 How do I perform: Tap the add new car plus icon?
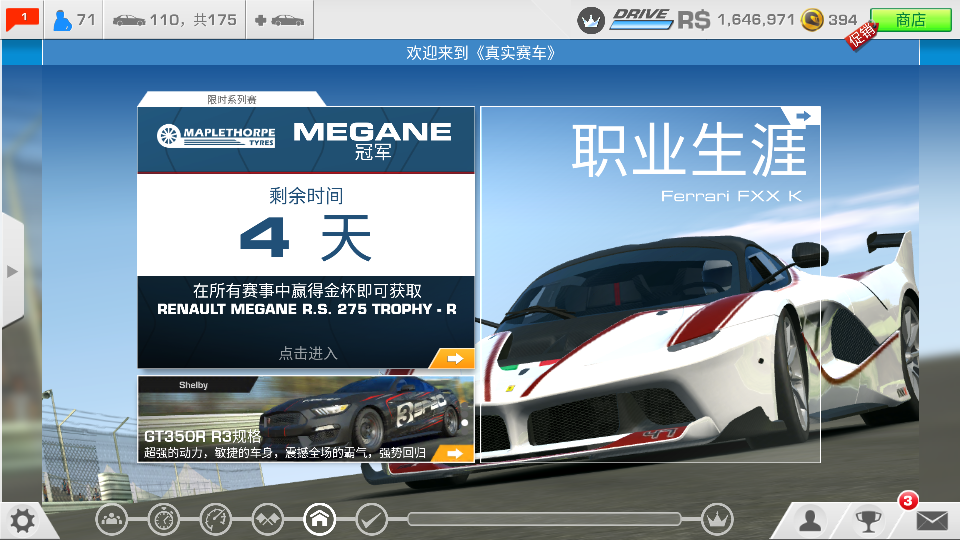(x=279, y=20)
